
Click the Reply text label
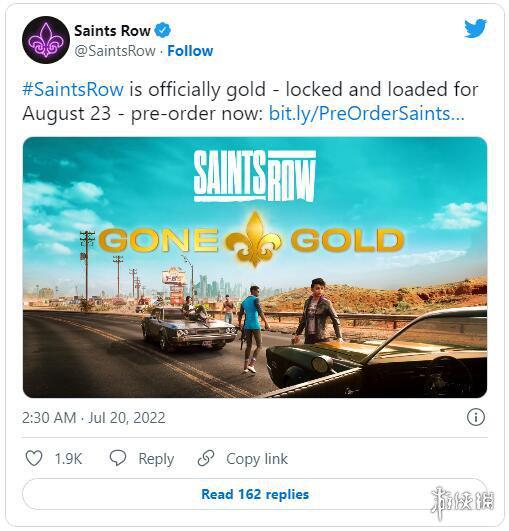point(156,459)
